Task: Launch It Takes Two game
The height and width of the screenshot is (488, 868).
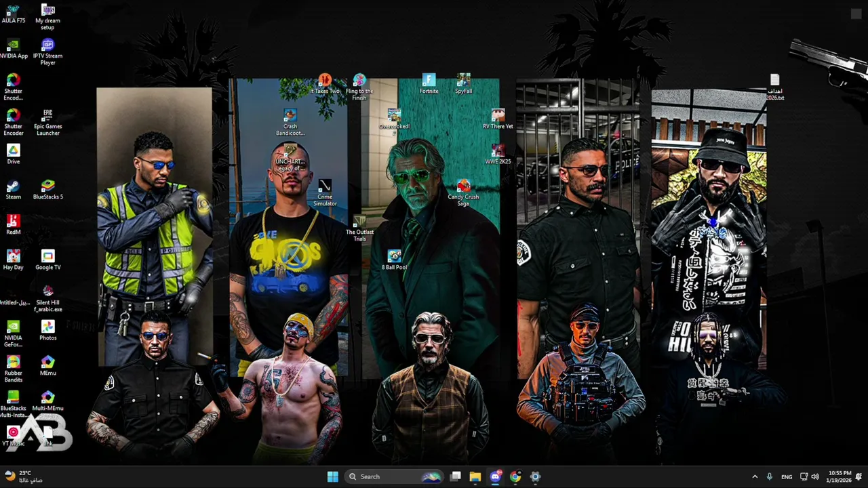Action: pos(324,84)
